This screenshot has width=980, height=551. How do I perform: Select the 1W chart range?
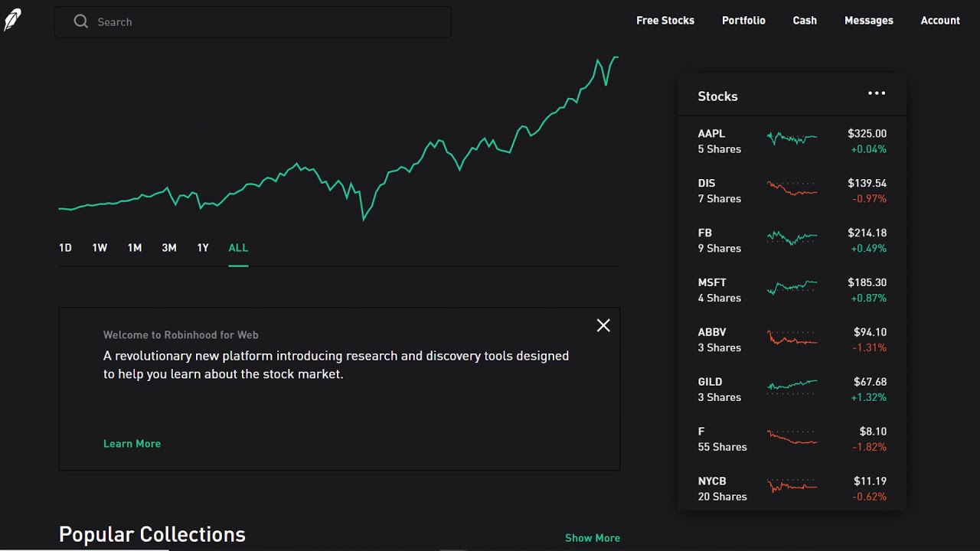click(100, 248)
